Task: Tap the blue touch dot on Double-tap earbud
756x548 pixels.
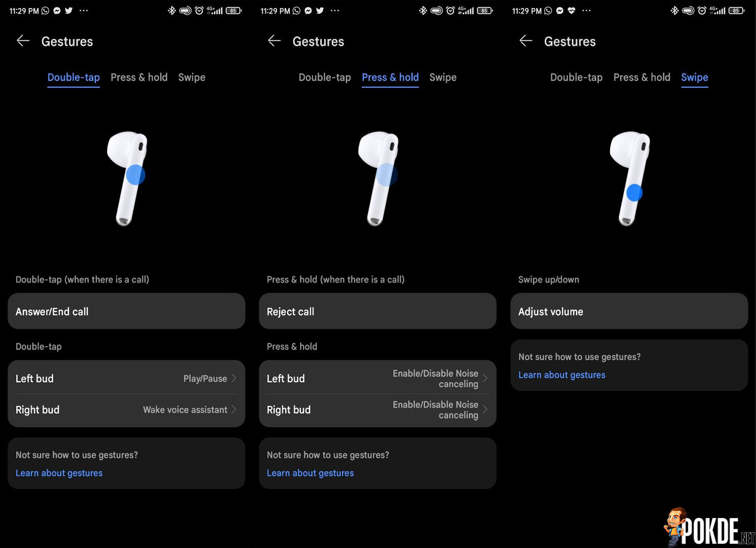Action: pyautogui.click(x=135, y=175)
